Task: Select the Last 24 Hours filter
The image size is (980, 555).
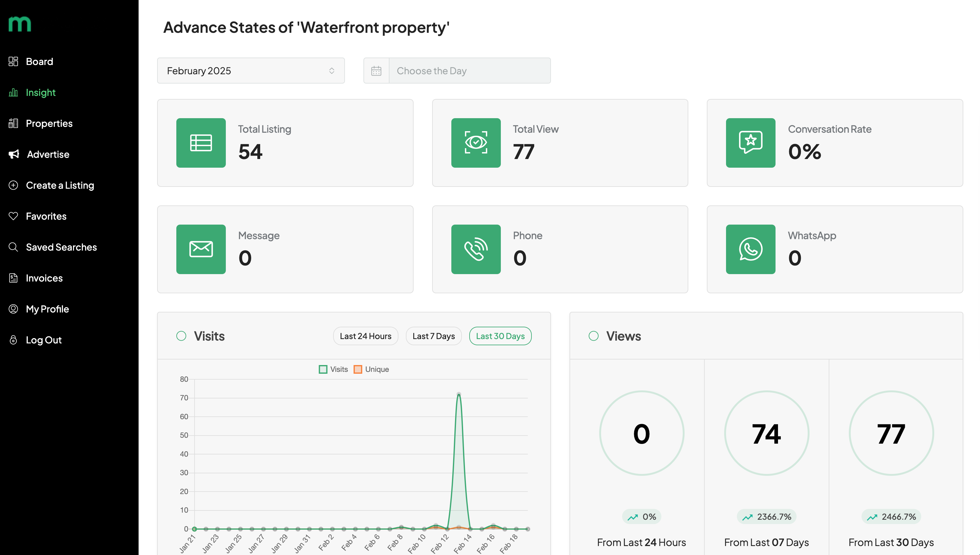Action: 365,336
